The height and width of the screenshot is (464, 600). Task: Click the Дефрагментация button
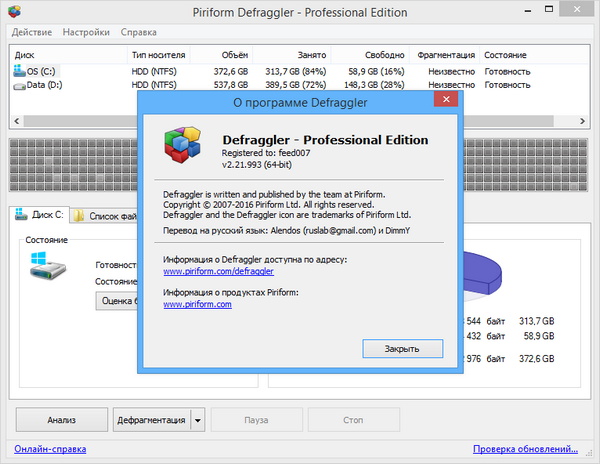[x=151, y=420]
